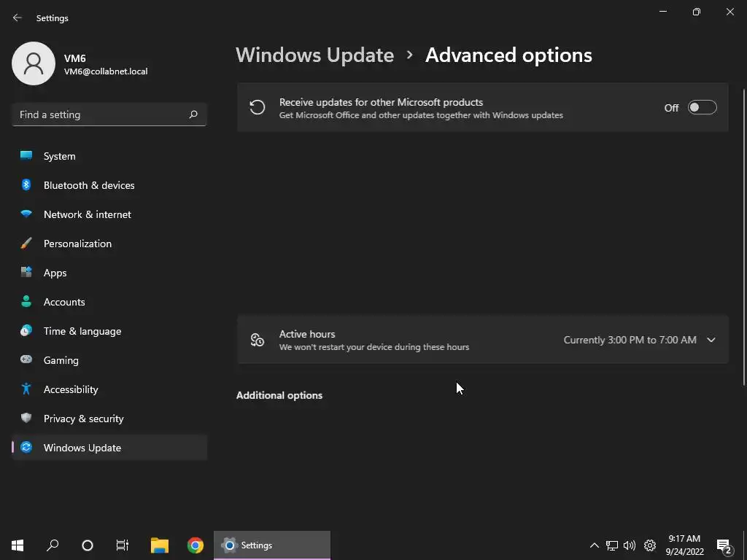Viewport: 747px width, 560px height.
Task: Click the Gaming controller icon
Action: [26, 359]
